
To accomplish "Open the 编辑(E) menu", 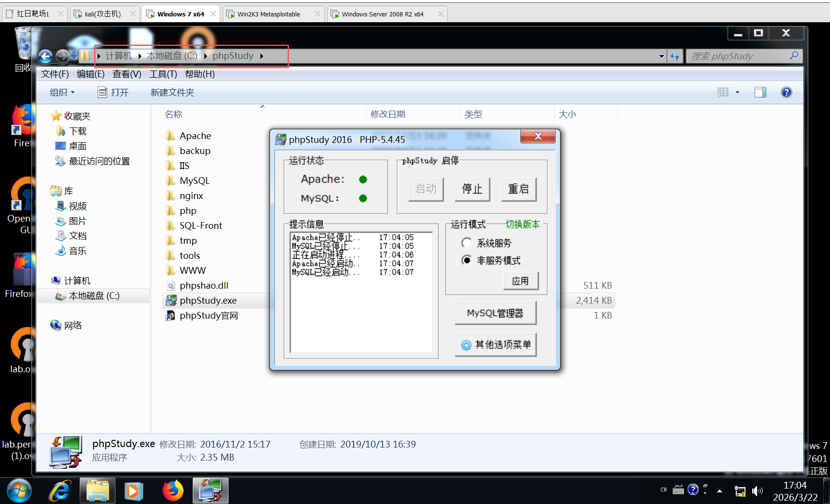I will pos(91,74).
